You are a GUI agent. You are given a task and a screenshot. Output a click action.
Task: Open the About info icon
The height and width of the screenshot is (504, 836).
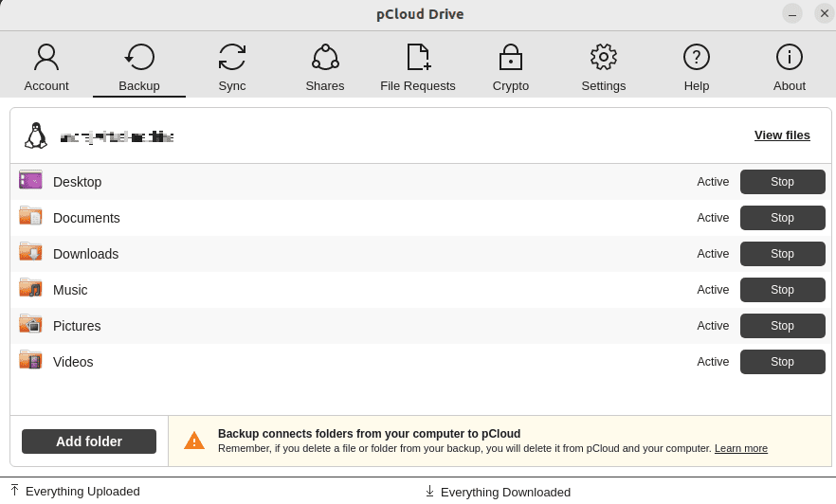tap(789, 57)
